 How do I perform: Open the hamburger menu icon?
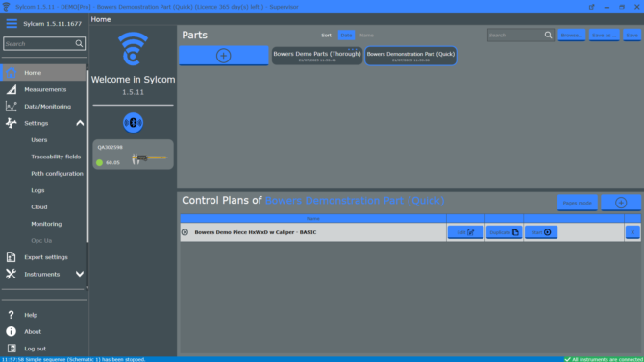12,23
